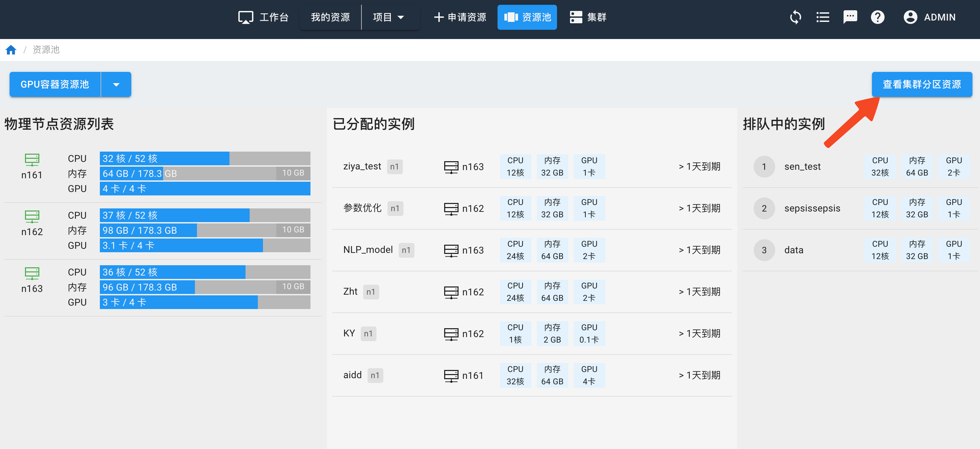This screenshot has height=449, width=980.
Task: Click the server icon in KY row
Action: coord(451,334)
